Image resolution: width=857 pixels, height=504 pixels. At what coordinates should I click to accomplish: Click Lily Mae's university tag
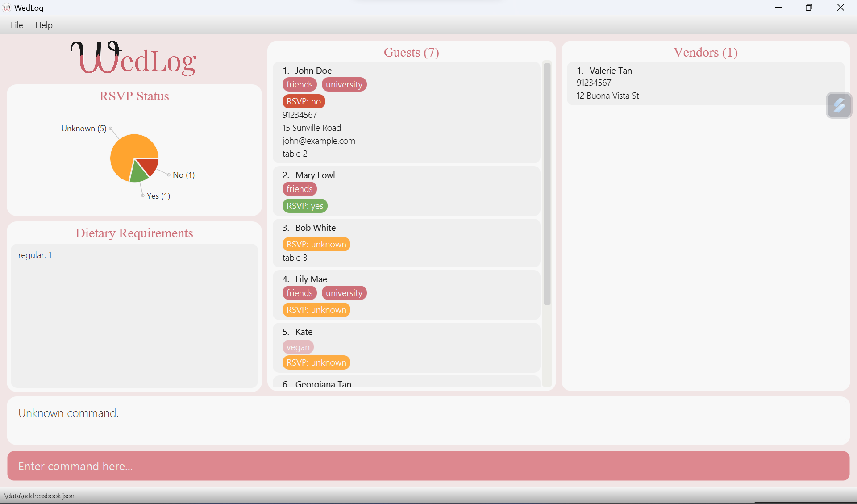click(x=344, y=293)
